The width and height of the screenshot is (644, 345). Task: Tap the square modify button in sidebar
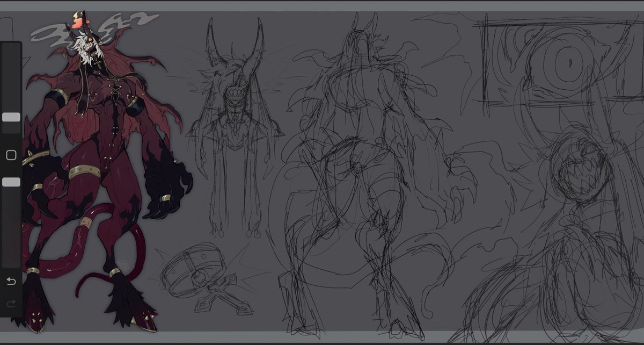11,155
